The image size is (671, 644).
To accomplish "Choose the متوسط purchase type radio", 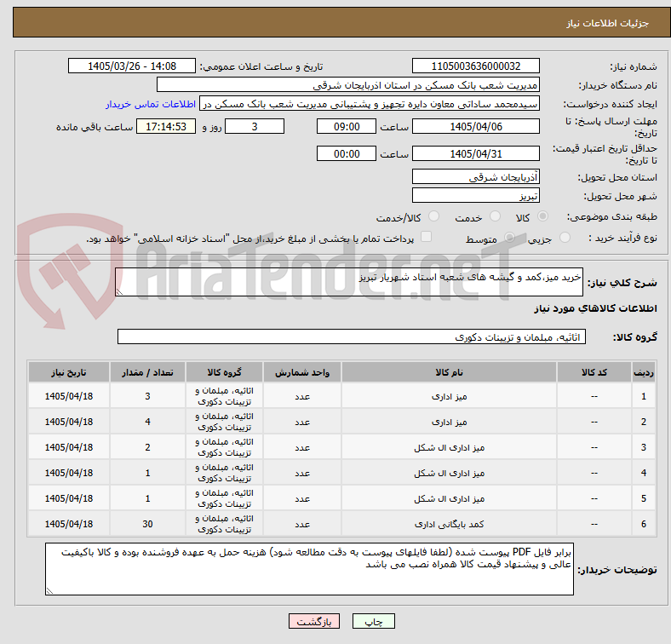I will (x=509, y=237).
